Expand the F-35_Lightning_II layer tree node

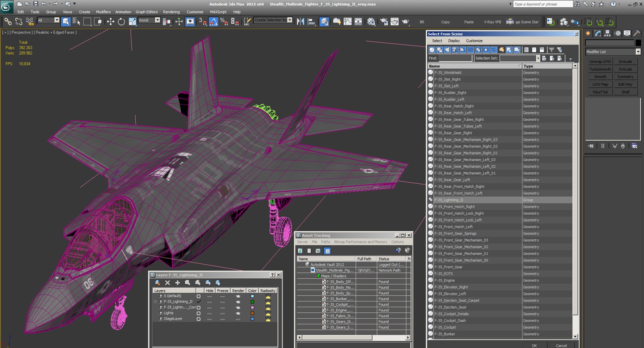155,302
